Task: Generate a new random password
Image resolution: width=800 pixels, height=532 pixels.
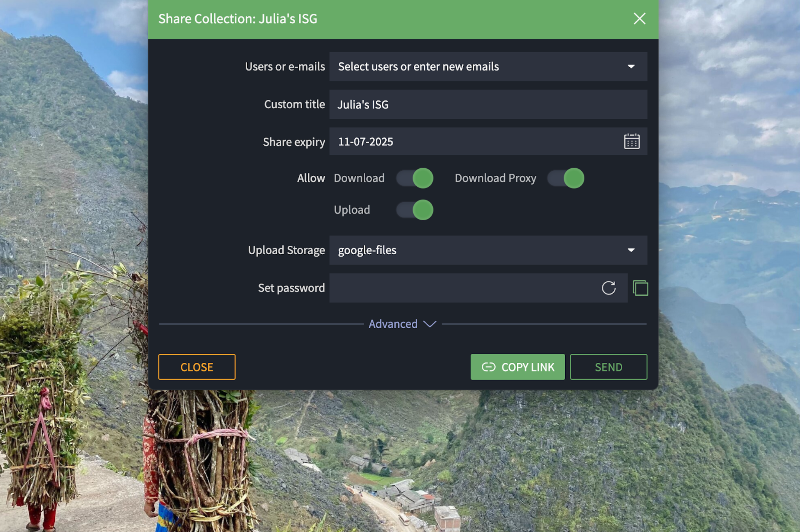Action: click(x=608, y=288)
